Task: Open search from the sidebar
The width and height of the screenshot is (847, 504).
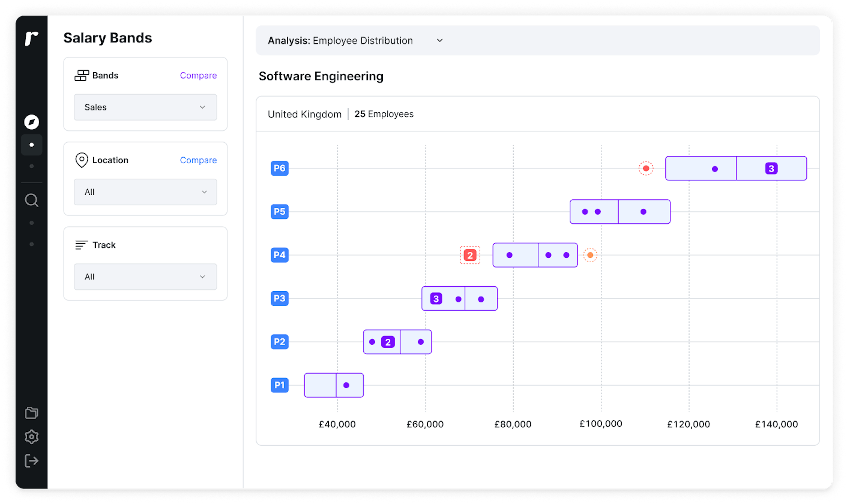Action: [32, 200]
